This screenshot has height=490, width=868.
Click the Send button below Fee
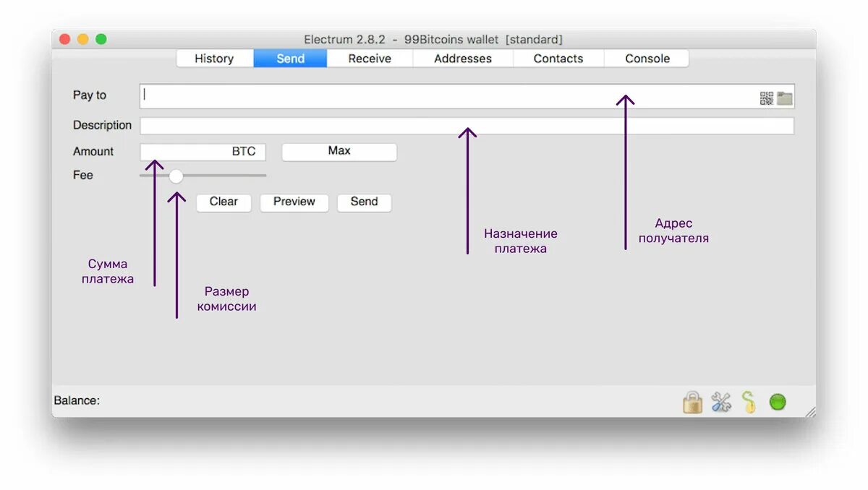[365, 202]
